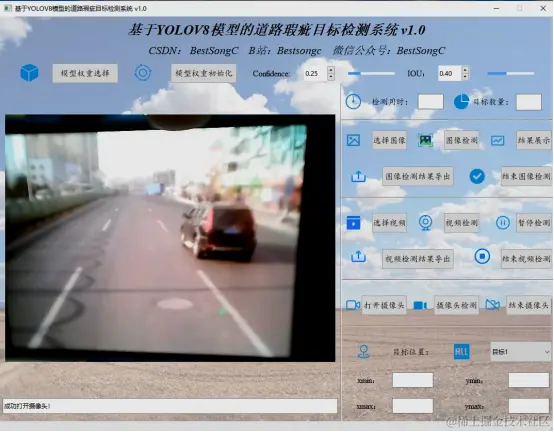Viewport: 554px width, 432px height.
Task: Click the pause circle icon
Action: (x=502, y=223)
